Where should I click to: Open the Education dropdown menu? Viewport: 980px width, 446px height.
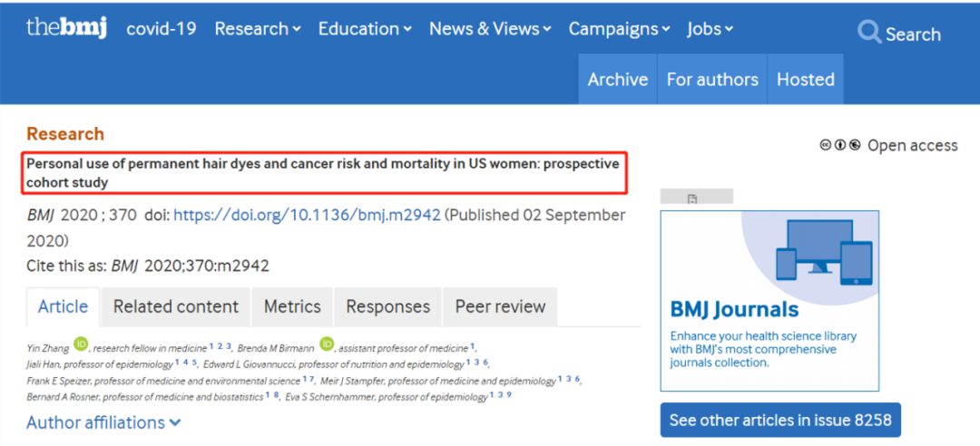[365, 29]
